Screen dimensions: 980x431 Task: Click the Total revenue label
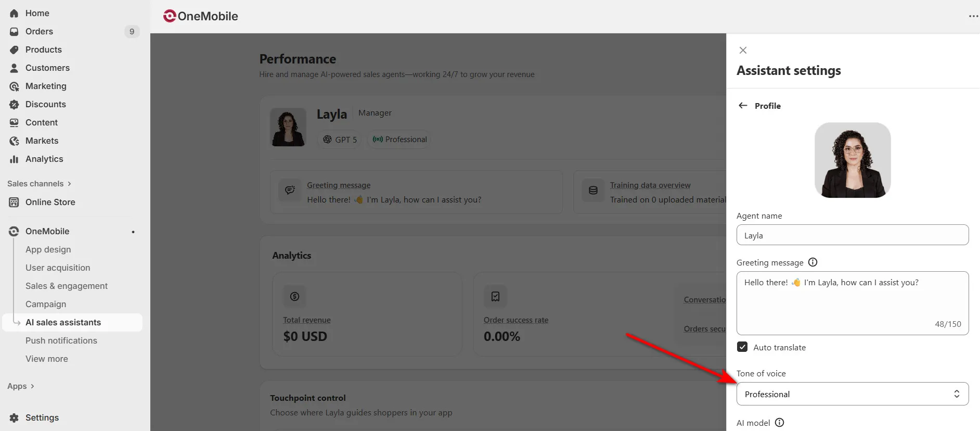(307, 320)
